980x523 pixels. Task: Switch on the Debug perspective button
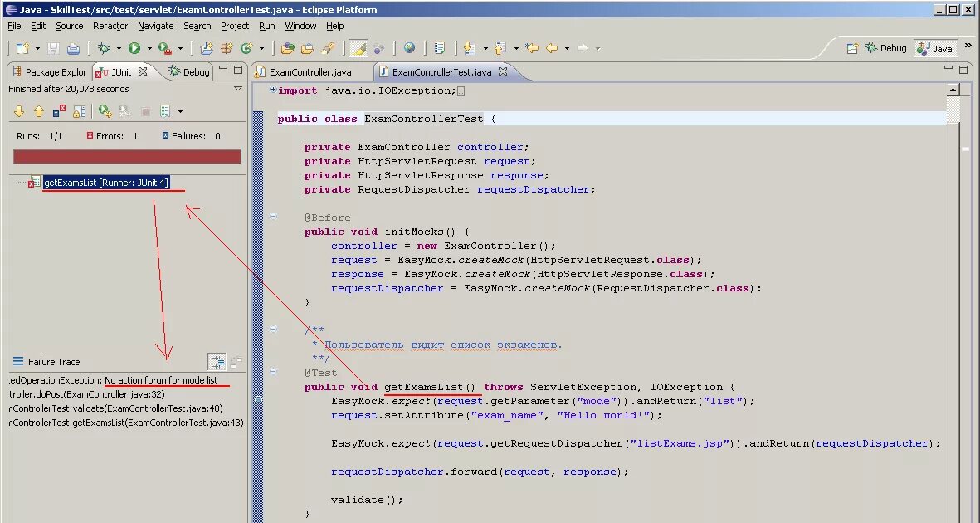coord(885,47)
